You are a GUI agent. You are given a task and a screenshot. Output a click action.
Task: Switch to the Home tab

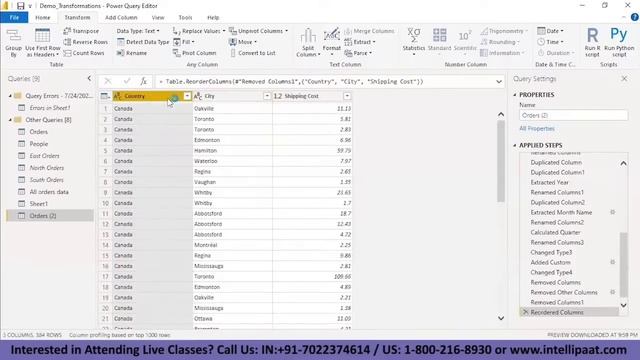(43, 18)
